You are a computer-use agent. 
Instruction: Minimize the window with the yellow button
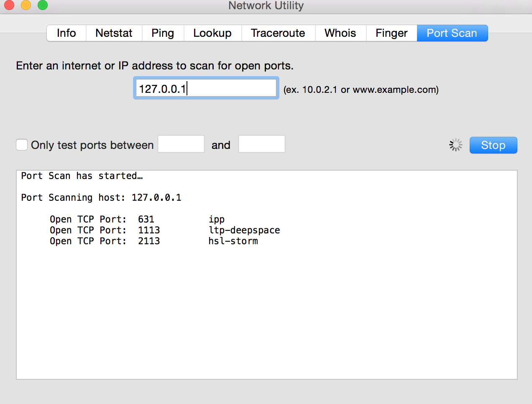(26, 5)
